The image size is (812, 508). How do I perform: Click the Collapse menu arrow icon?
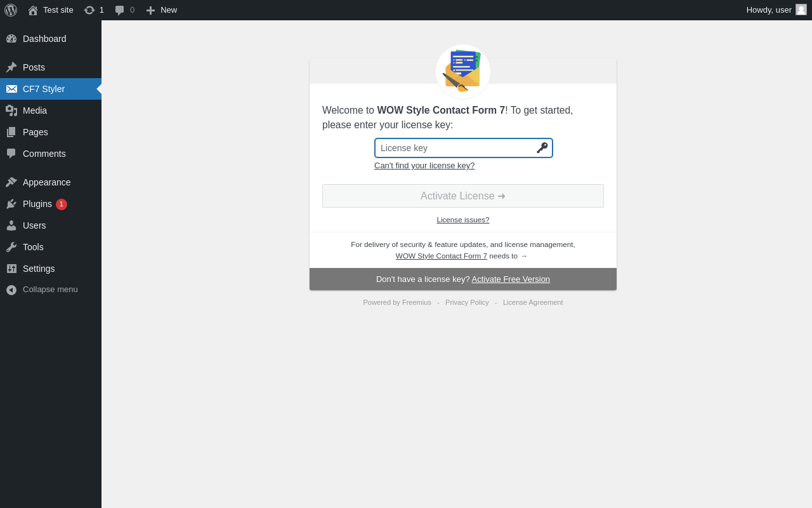11,290
